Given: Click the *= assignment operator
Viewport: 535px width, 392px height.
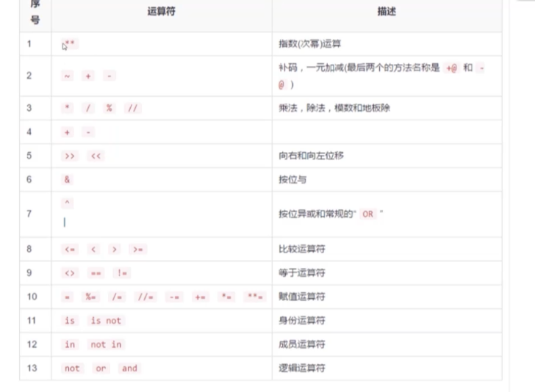Looking at the screenshot, I should click(226, 297).
